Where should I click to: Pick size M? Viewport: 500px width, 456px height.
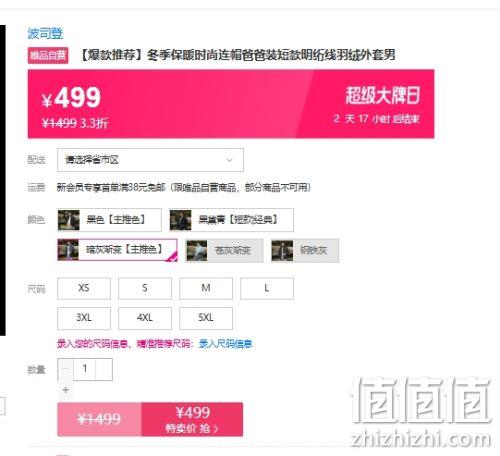206,288
